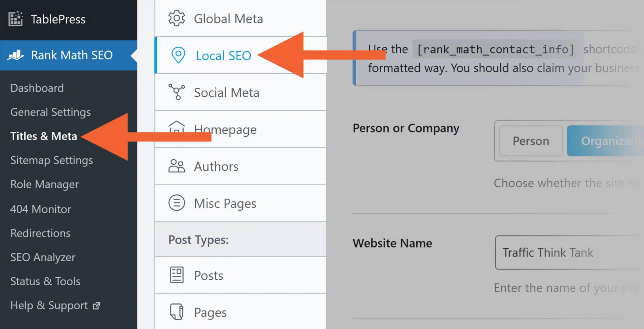Click the rank_math_contact_info shortcode text
This screenshot has height=329, width=644.
[495, 49]
